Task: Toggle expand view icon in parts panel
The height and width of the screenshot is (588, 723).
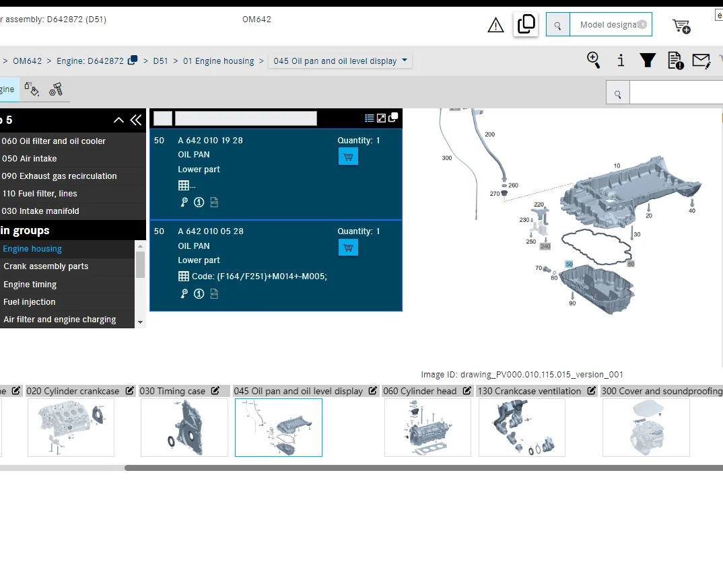Action: (381, 118)
